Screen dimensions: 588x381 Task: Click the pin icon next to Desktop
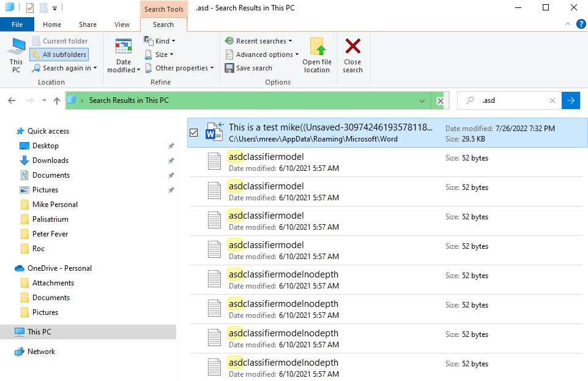pos(171,146)
